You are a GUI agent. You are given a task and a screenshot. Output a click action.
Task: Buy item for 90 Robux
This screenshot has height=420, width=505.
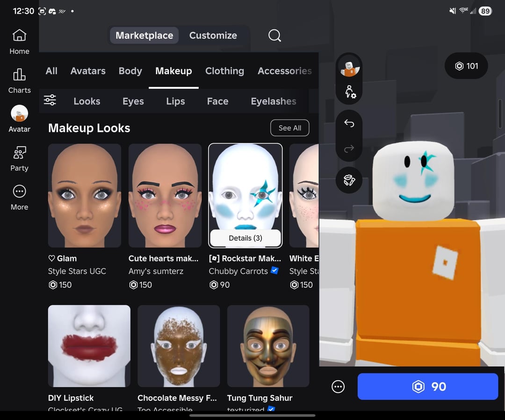pyautogui.click(x=427, y=386)
